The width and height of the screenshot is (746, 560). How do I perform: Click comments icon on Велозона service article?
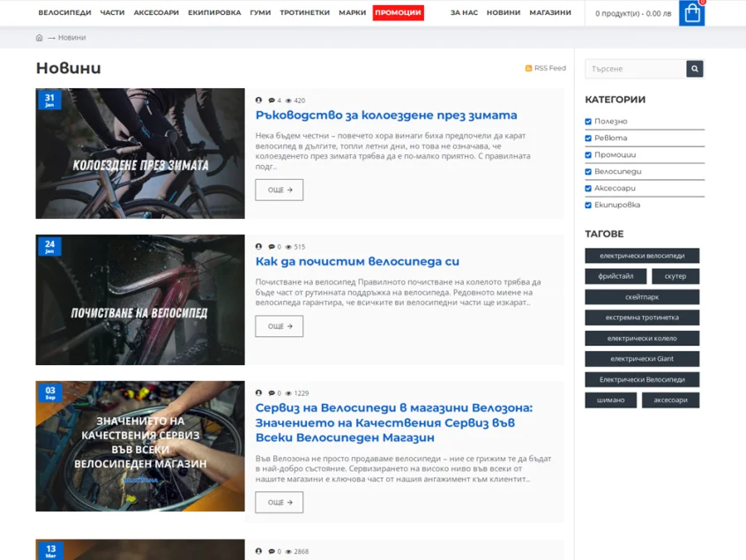(x=272, y=393)
